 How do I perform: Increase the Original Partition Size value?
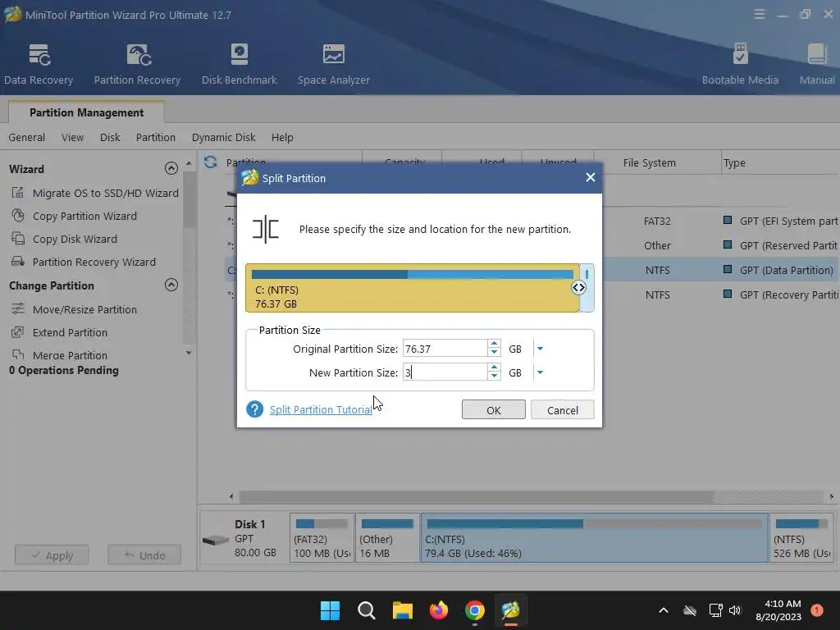(x=494, y=344)
